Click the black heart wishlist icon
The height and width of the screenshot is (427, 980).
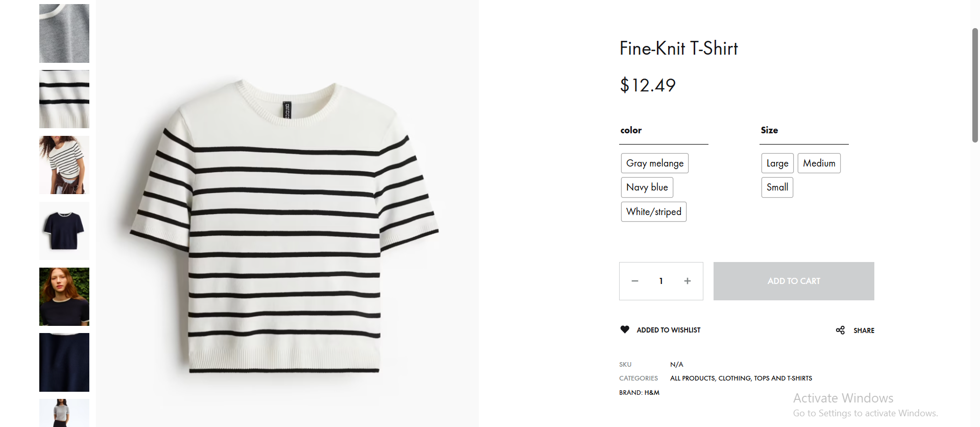625,329
